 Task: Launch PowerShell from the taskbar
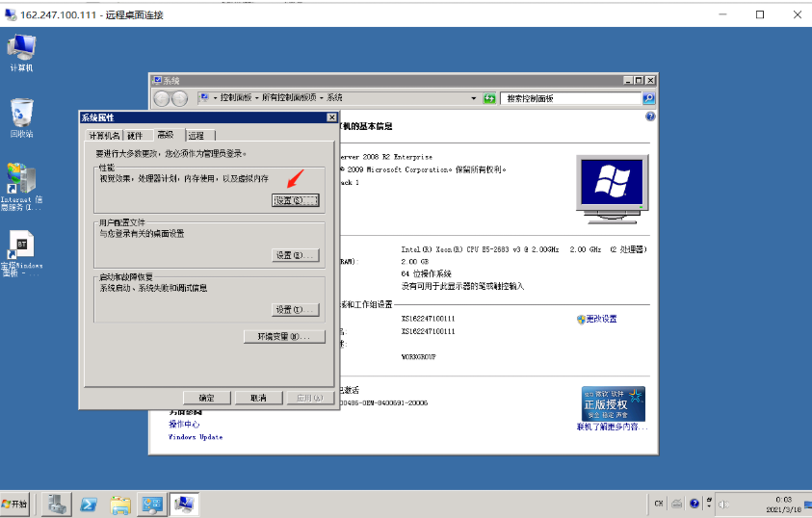(89, 505)
